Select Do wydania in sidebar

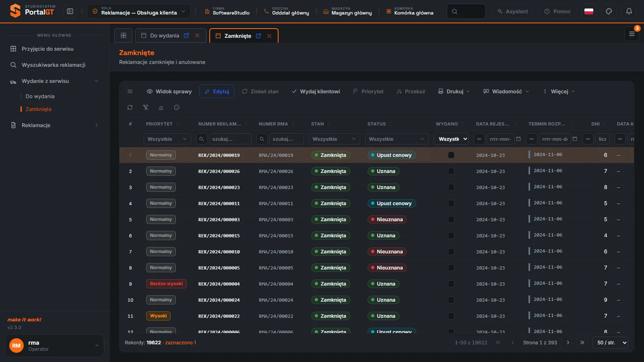pyautogui.click(x=40, y=96)
